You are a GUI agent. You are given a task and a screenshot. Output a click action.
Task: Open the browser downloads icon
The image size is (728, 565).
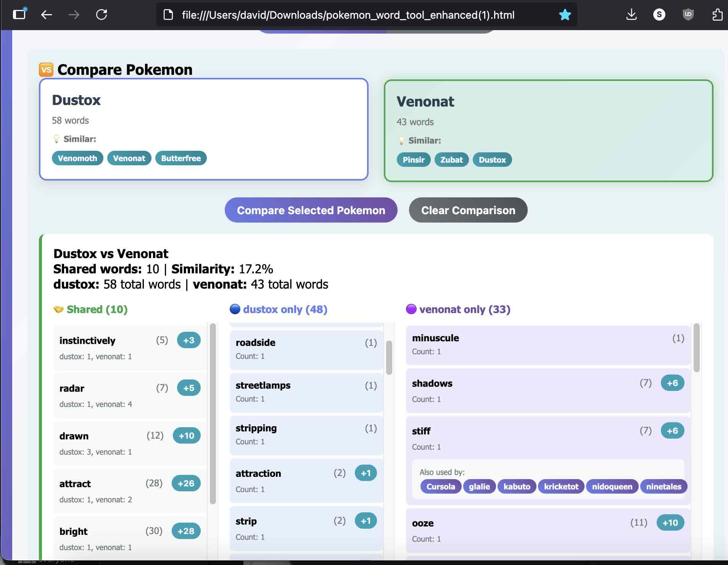click(x=631, y=15)
